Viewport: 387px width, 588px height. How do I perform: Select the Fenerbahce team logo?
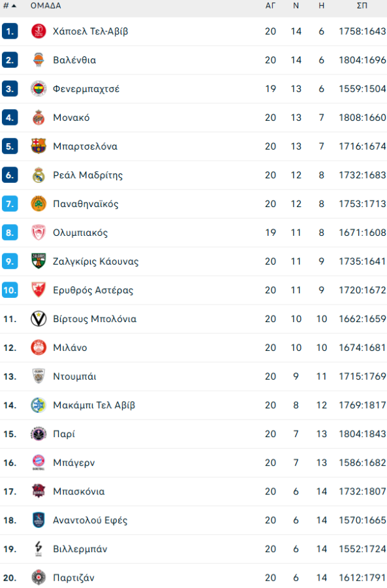37,88
